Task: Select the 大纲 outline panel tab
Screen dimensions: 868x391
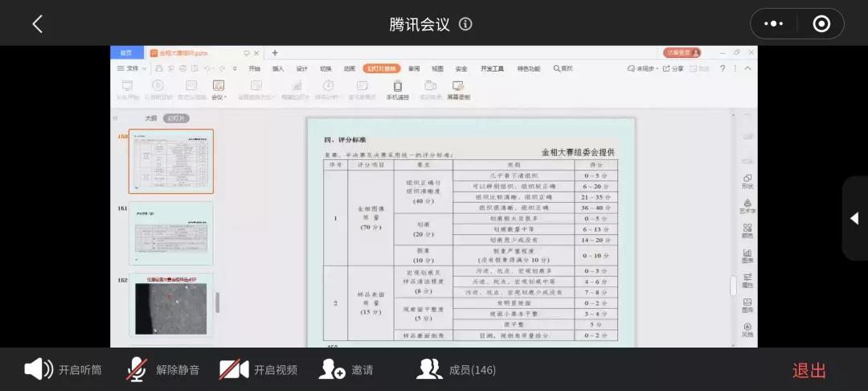Action: coord(150,118)
